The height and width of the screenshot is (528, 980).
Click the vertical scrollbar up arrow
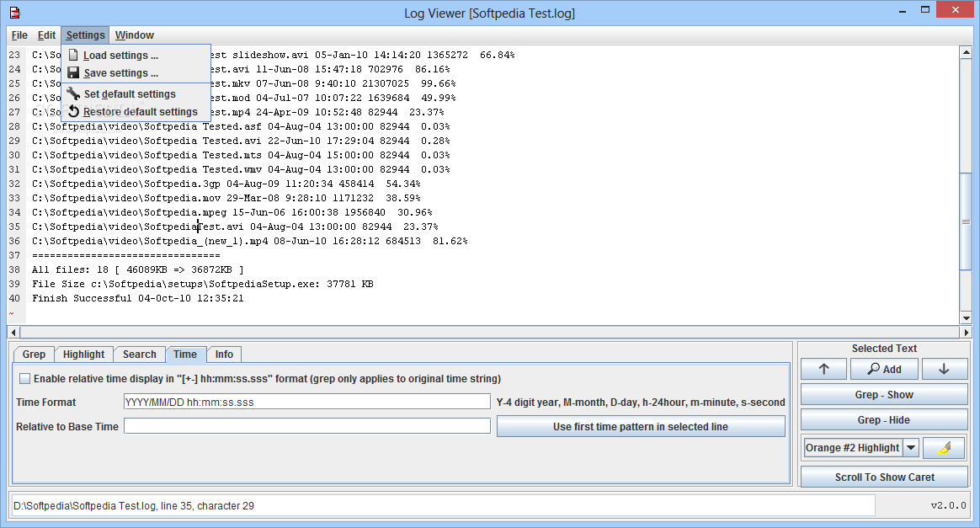[966, 53]
